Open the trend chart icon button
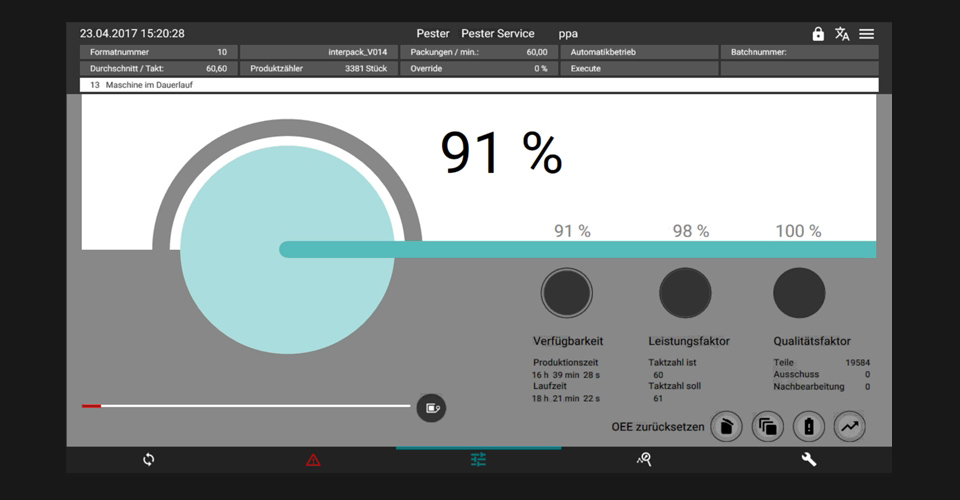This screenshot has width=960, height=500. [849, 427]
